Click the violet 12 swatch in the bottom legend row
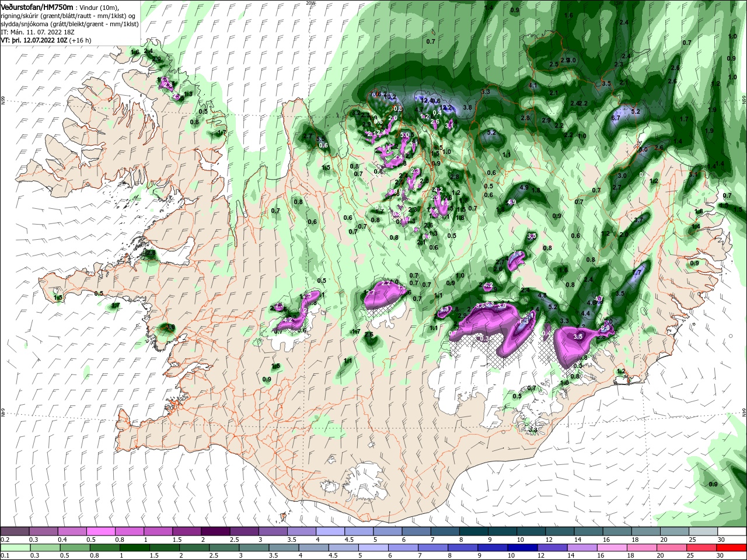747x560 pixels. pyautogui.click(x=552, y=548)
